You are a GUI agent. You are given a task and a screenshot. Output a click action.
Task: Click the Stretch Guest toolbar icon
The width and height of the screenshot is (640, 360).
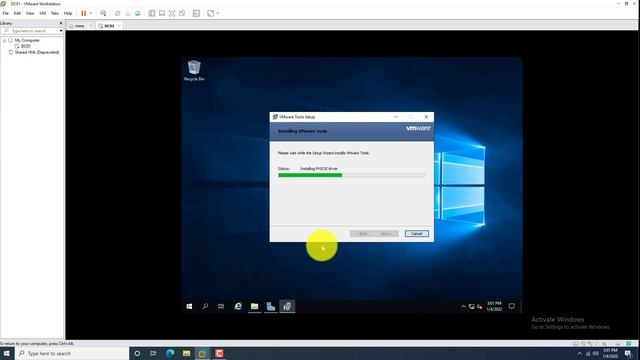pyautogui.click(x=211, y=13)
